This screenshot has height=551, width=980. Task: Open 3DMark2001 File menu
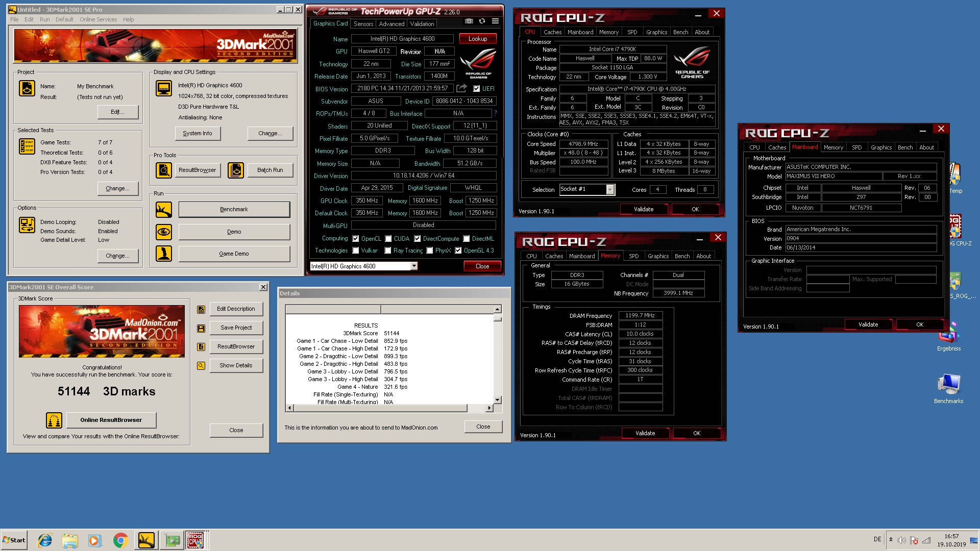[x=14, y=19]
